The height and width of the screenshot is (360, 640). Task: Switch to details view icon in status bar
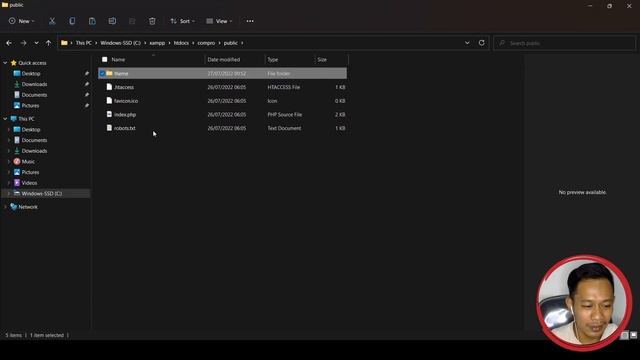coord(624,335)
